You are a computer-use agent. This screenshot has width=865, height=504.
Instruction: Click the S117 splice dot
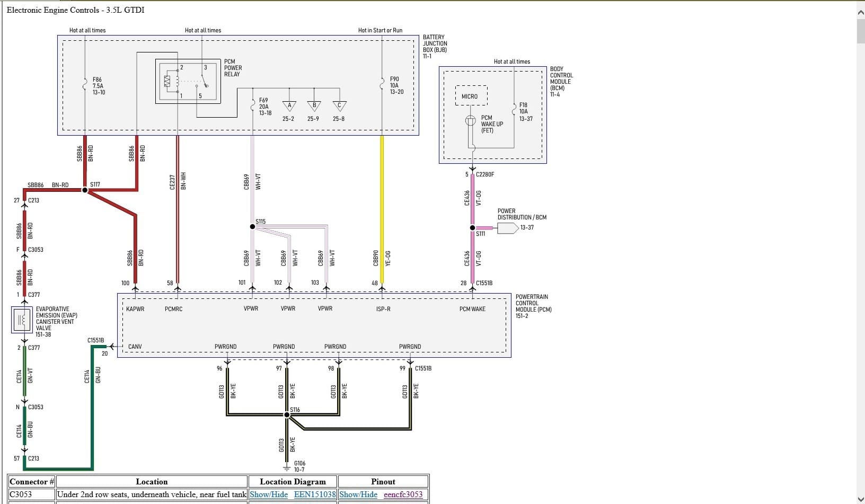click(x=85, y=190)
